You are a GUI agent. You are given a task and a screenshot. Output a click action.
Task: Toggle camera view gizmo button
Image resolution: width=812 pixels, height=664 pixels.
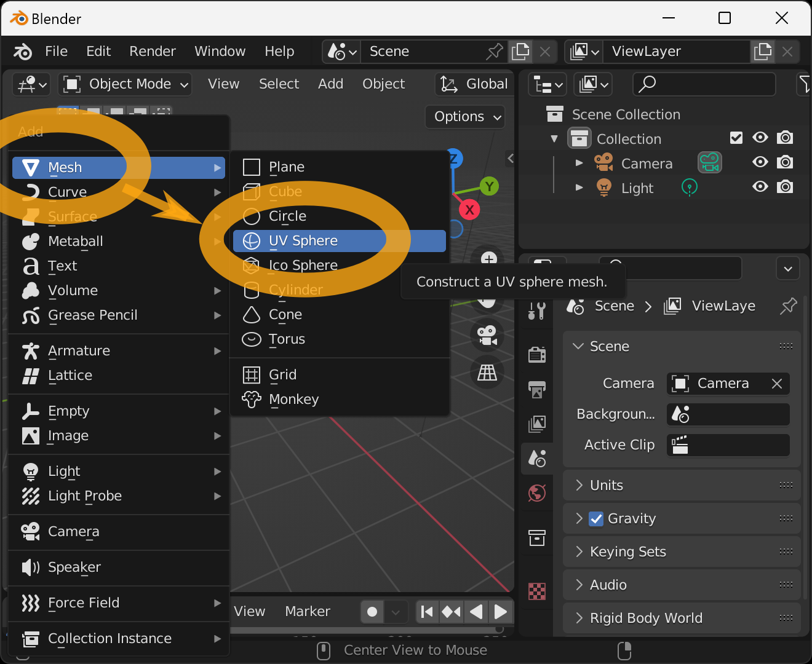click(487, 335)
